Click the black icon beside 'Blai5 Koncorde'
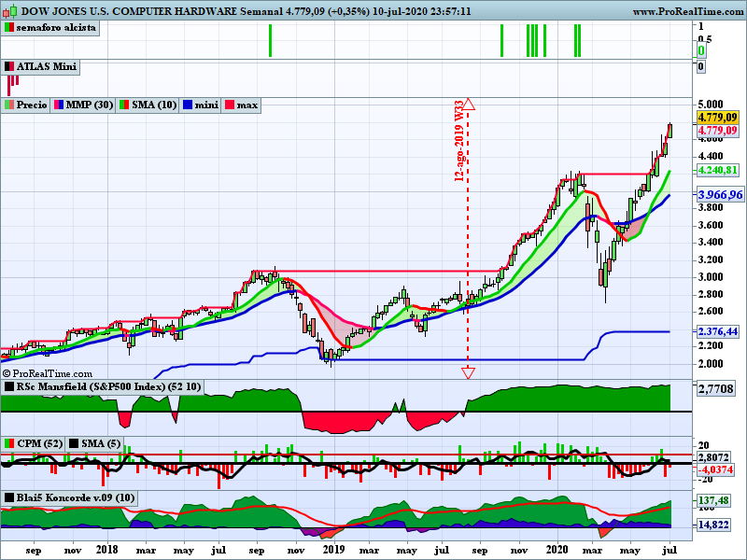The width and height of the screenshot is (747, 560). tap(9, 498)
